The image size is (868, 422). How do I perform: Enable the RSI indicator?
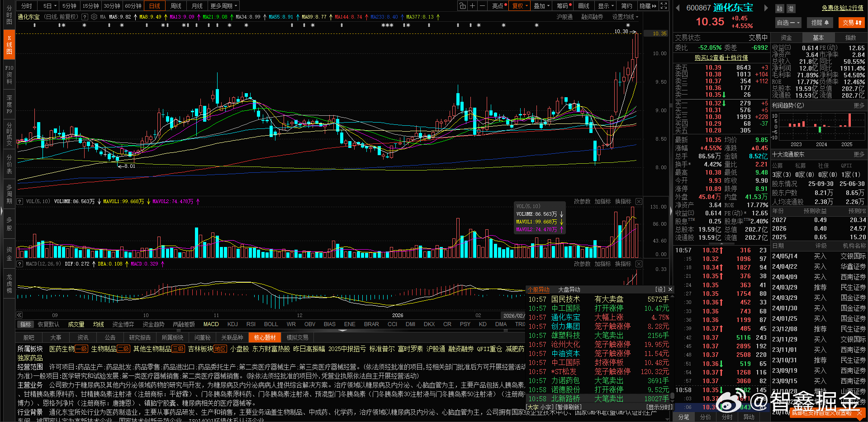(x=251, y=324)
